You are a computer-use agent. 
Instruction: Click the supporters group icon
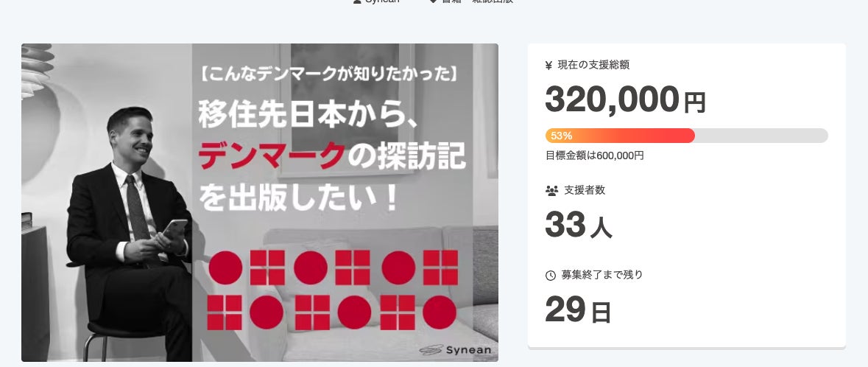click(x=551, y=191)
